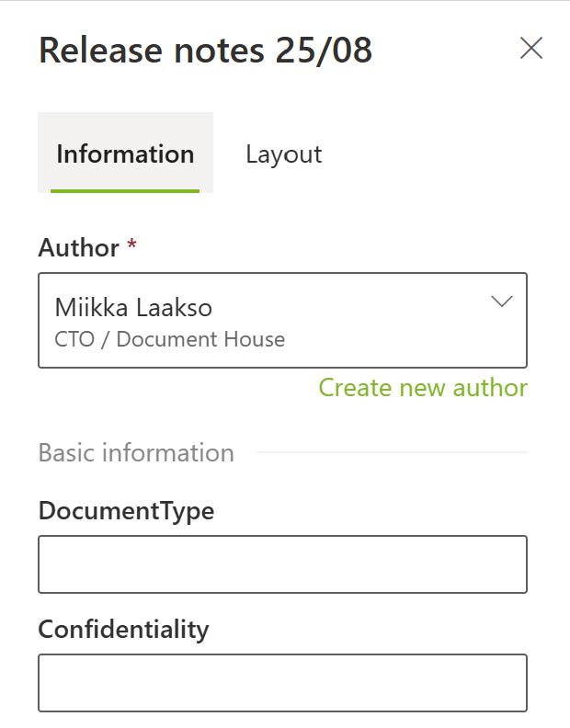
Task: Switch to the Layout tab
Action: click(283, 154)
